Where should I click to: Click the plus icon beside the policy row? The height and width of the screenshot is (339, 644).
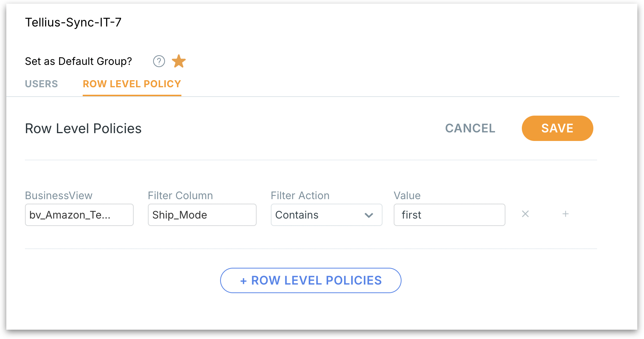click(x=565, y=214)
